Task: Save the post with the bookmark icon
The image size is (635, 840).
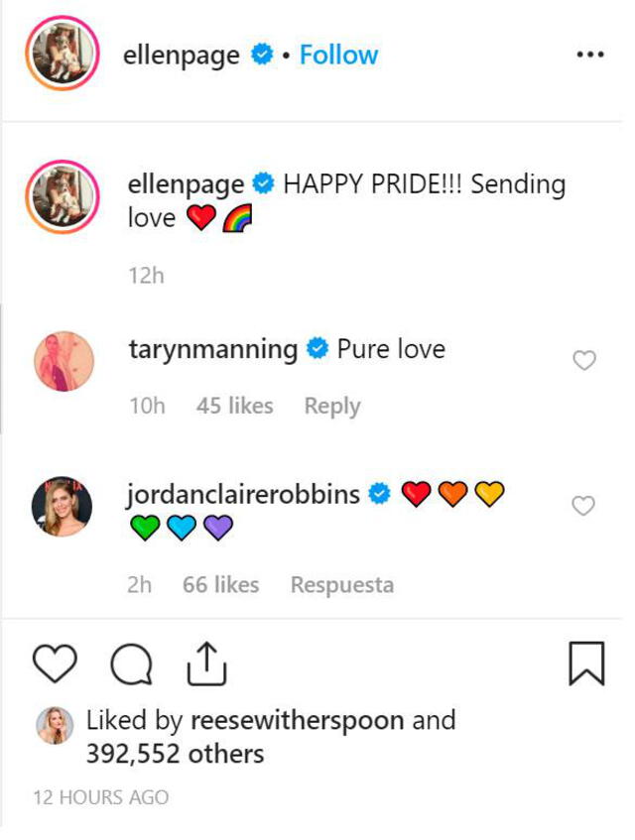Action: point(589,662)
